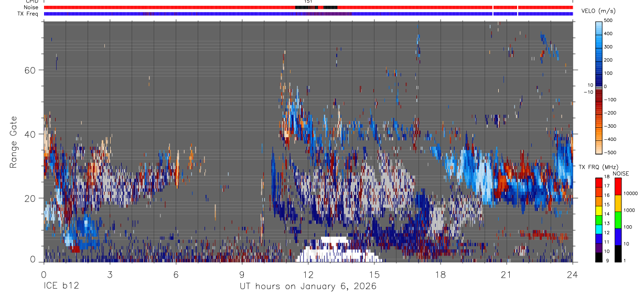Click the '3' hour tick label
644x297 pixels.
[110, 274]
